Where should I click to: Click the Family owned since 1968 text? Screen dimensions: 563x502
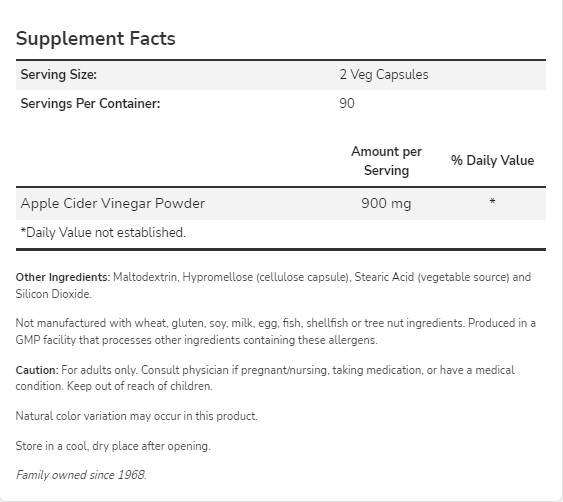point(81,475)
